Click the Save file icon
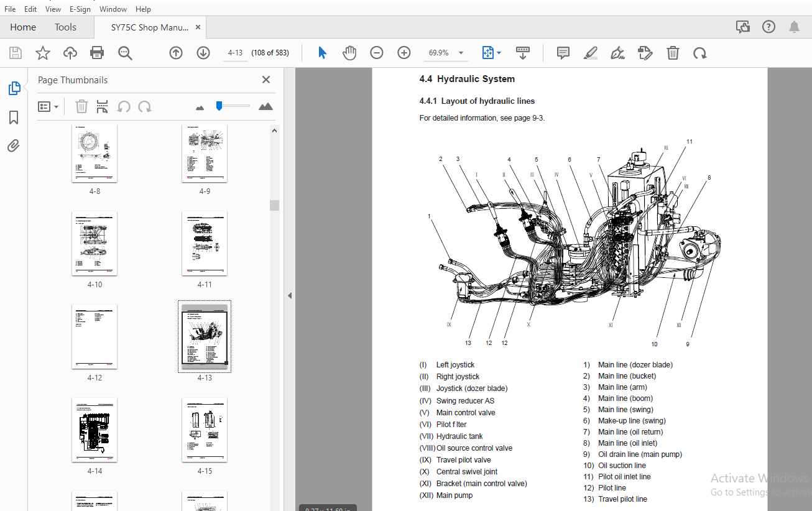 click(x=16, y=53)
